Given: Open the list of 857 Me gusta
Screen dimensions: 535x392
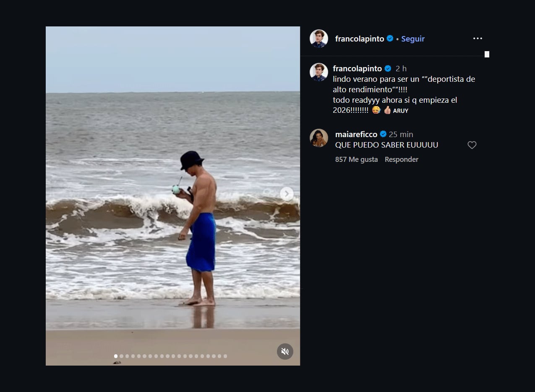Looking at the screenshot, I should (356, 159).
